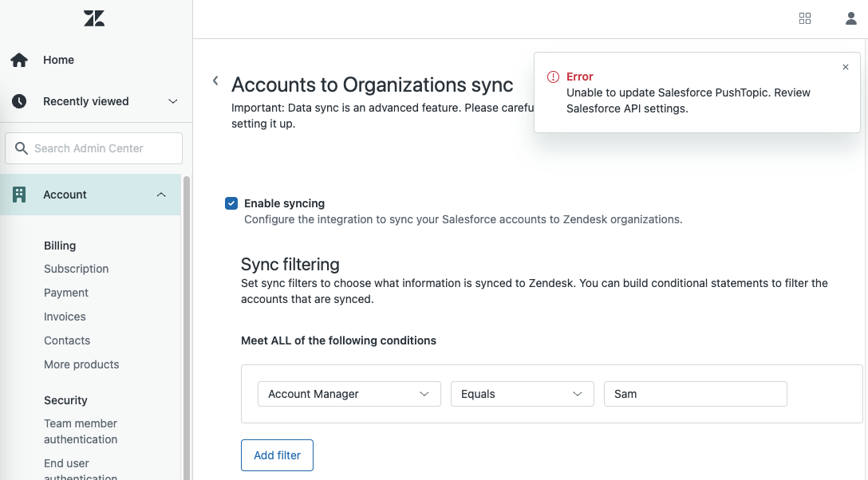Image resolution: width=868 pixels, height=480 pixels.
Task: Click the Recently viewed clock icon
Action: [x=19, y=101]
